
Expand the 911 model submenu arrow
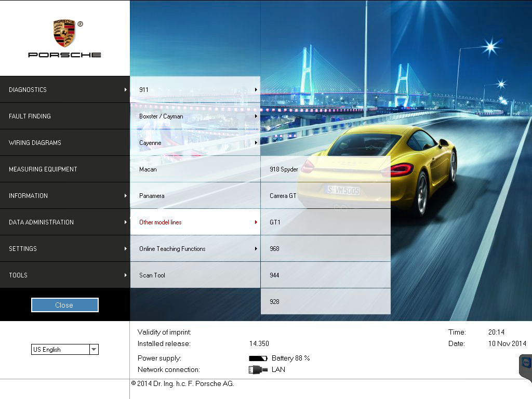[256, 90]
